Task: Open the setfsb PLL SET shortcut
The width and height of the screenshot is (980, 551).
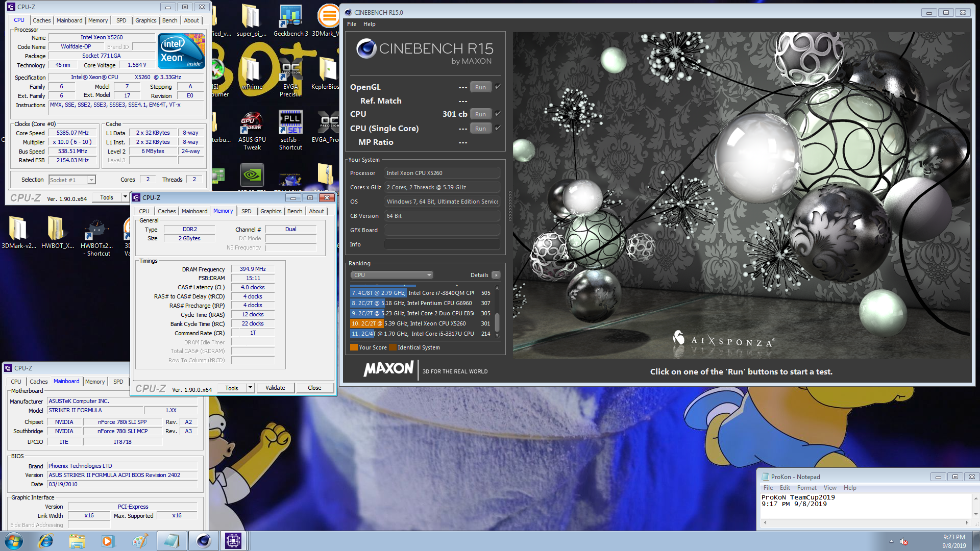Action: pos(290,131)
